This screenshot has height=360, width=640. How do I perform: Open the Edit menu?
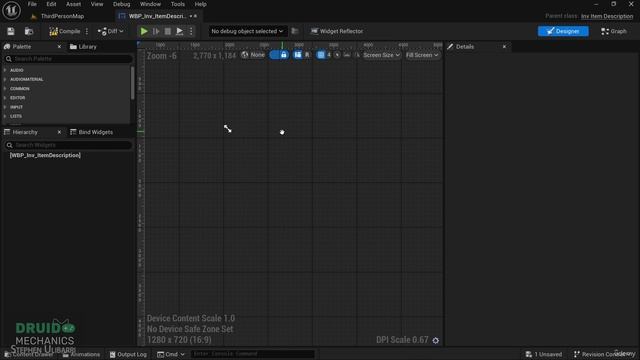[51, 4]
